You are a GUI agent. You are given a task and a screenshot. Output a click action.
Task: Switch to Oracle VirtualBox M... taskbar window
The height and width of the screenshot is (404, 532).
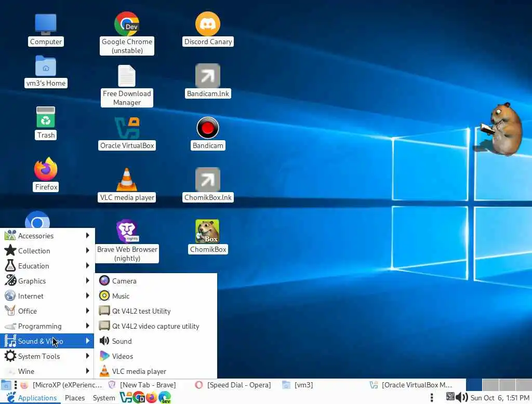point(411,385)
